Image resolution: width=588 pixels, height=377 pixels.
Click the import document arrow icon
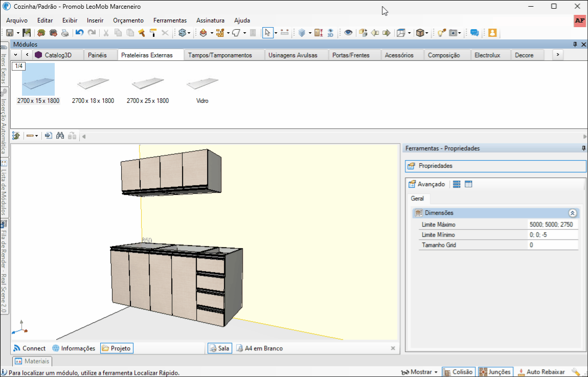click(x=49, y=136)
